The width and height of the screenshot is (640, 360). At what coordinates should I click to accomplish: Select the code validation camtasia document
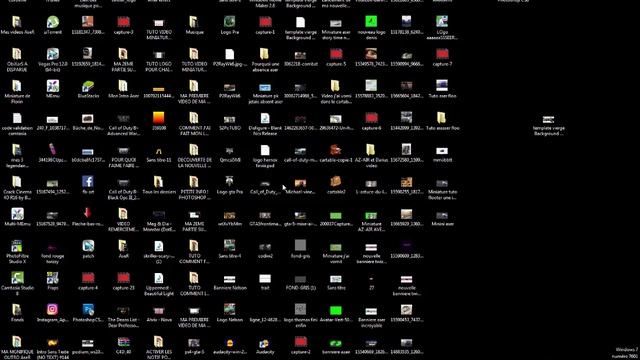pos(17,118)
